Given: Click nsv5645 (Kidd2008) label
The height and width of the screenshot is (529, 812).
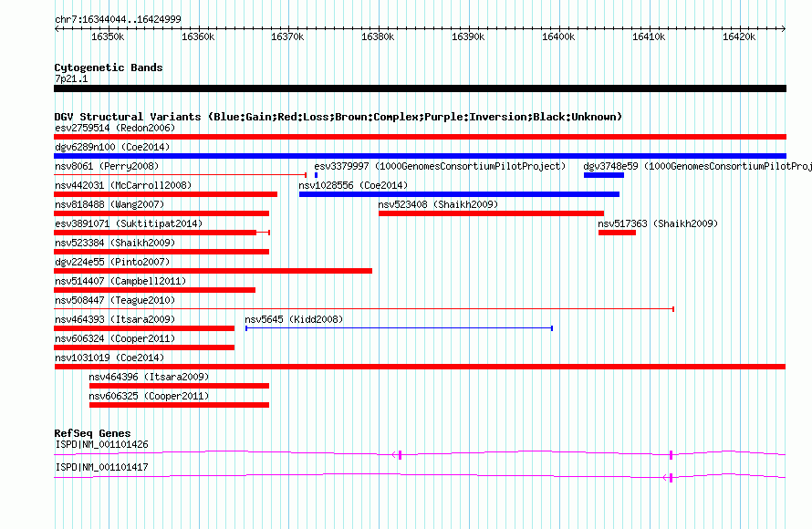Looking at the screenshot, I should coord(294,319).
